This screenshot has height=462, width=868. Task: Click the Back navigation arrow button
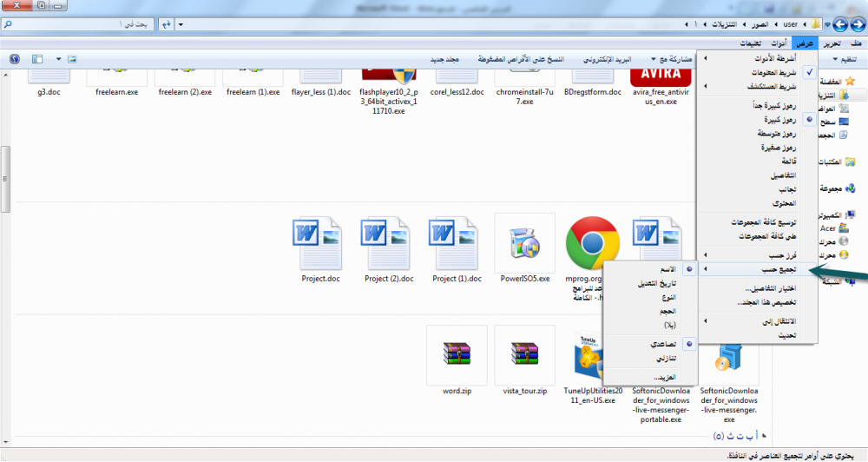pyautogui.click(x=855, y=24)
